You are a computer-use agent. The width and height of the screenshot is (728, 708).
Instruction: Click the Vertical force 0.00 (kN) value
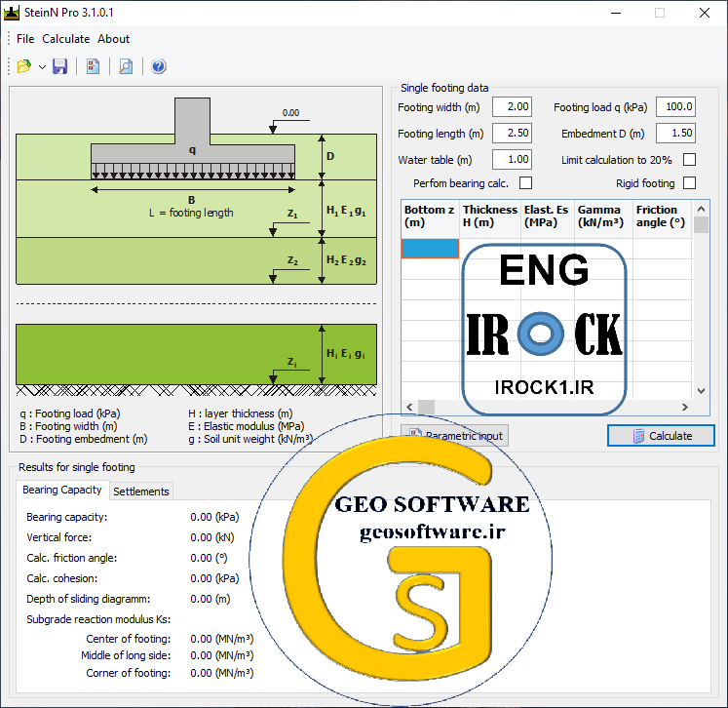(212, 537)
